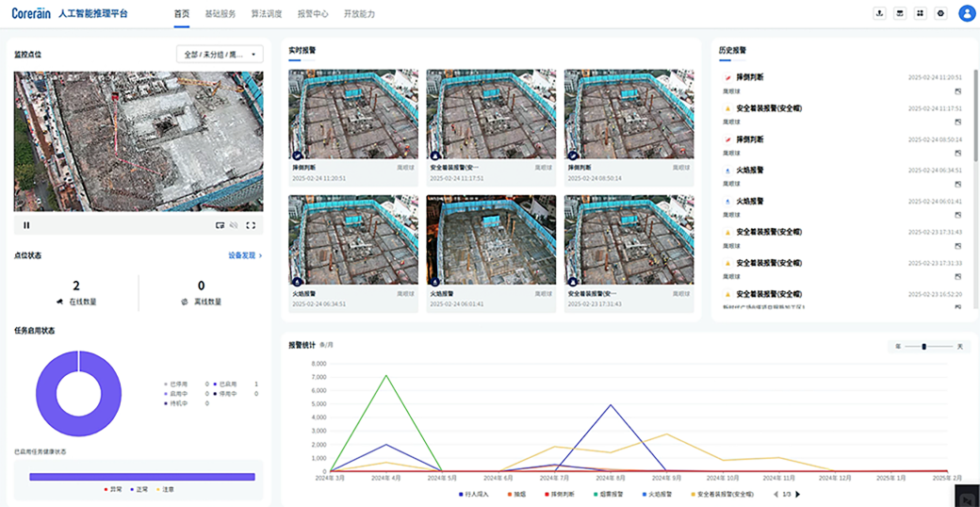Toggle 行人闯入 series in chart legend
980x507 pixels.
pos(473,494)
